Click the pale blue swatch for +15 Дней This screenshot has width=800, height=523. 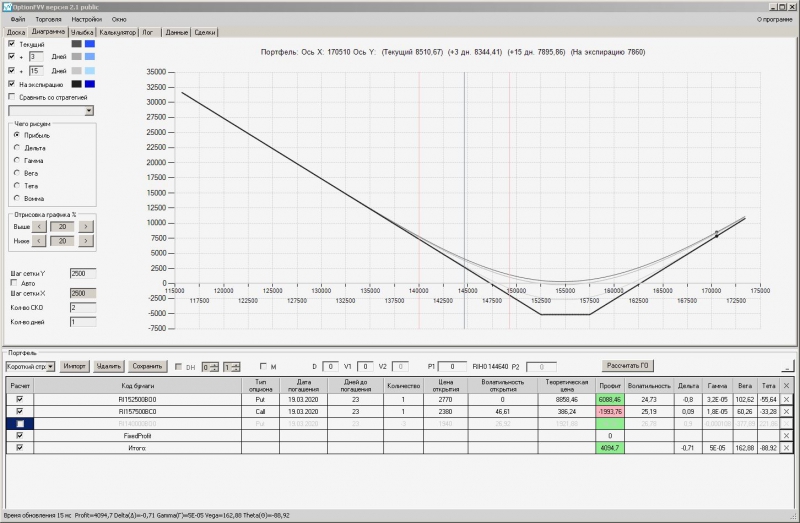point(90,70)
